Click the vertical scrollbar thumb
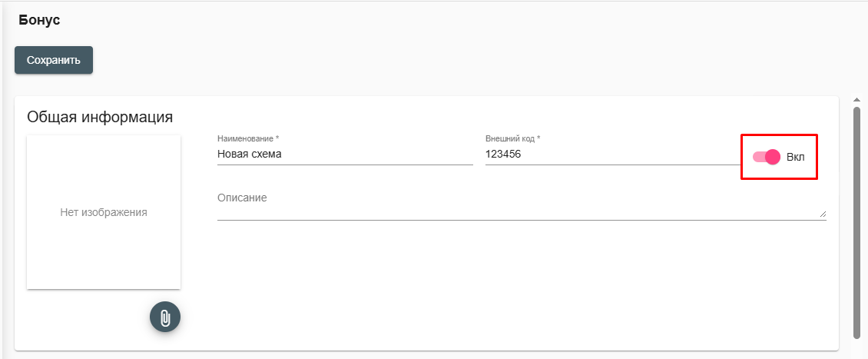This screenshot has width=868, height=359. [857, 221]
